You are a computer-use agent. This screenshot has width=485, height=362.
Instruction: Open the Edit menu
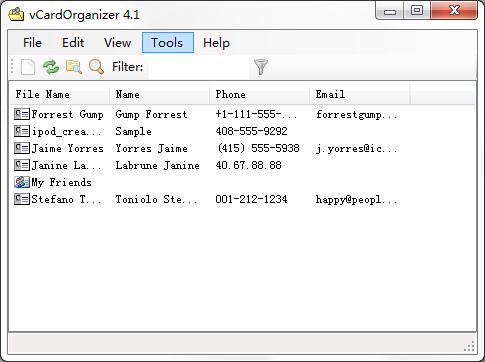point(73,43)
